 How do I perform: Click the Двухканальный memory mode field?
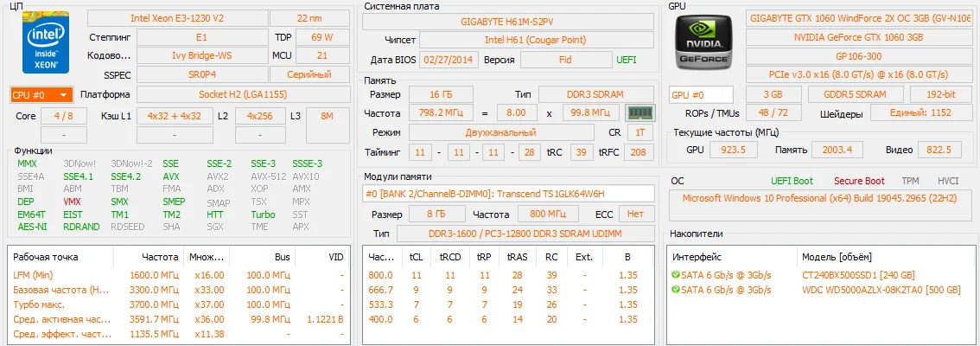(x=500, y=132)
